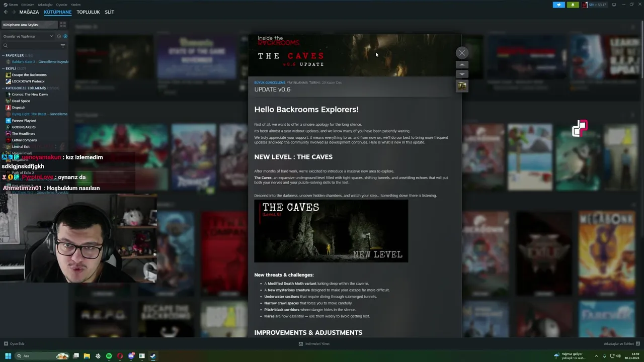Switch to the TOPLULUK tab

click(88, 12)
